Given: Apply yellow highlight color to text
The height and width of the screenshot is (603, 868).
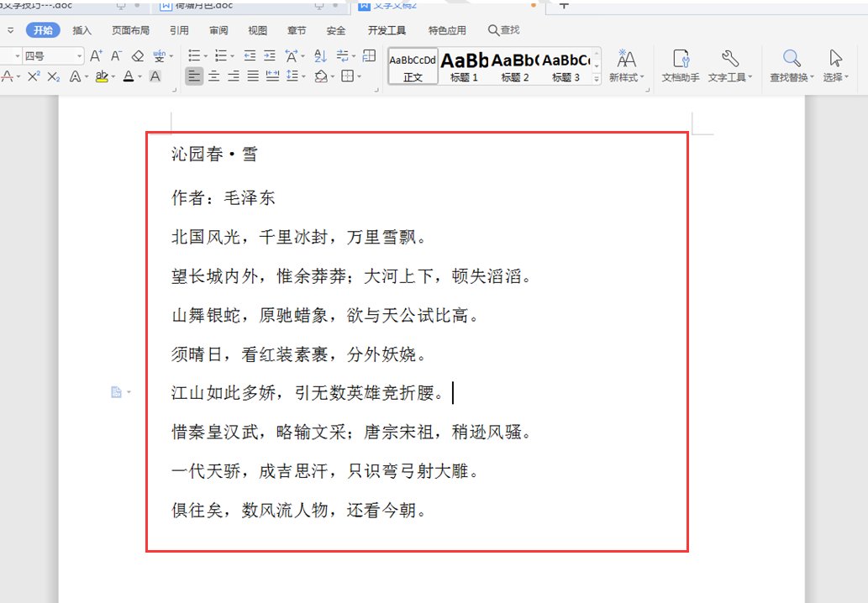Looking at the screenshot, I should [100, 75].
